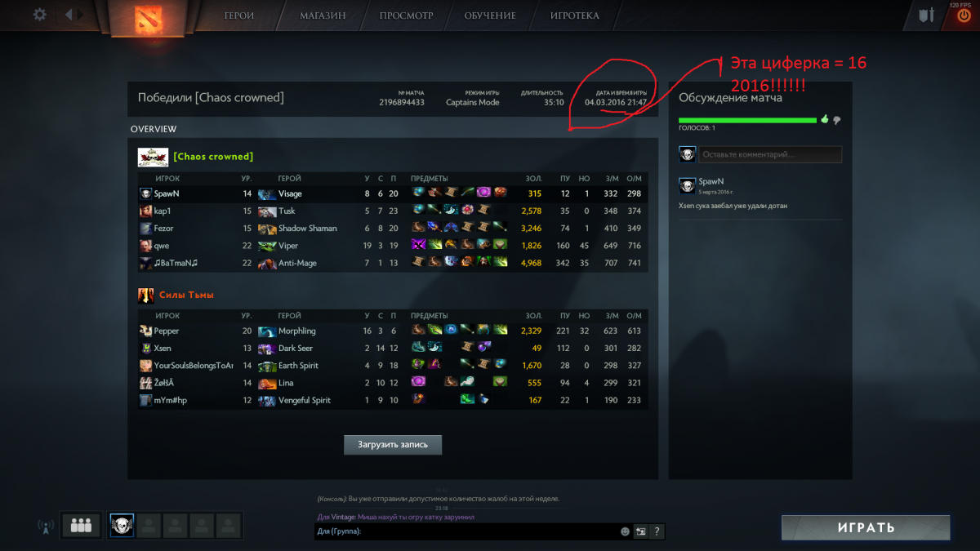Open the chat help question mark
980x551 pixels.
click(x=657, y=531)
